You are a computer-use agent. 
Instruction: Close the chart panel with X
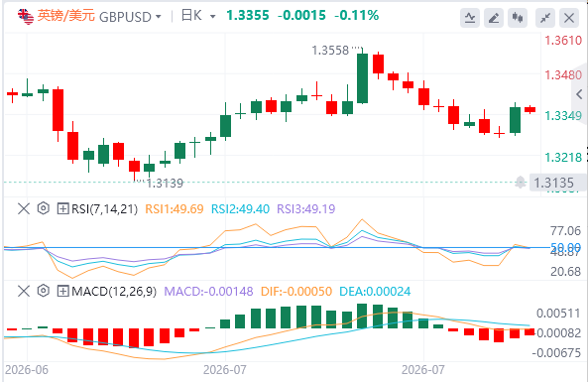click(x=569, y=18)
